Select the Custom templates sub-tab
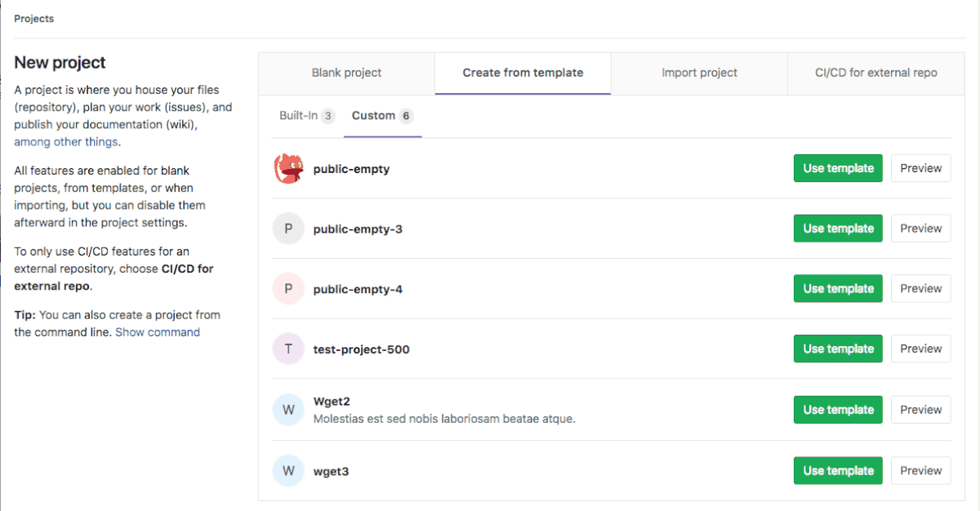The image size is (980, 511). (x=381, y=116)
